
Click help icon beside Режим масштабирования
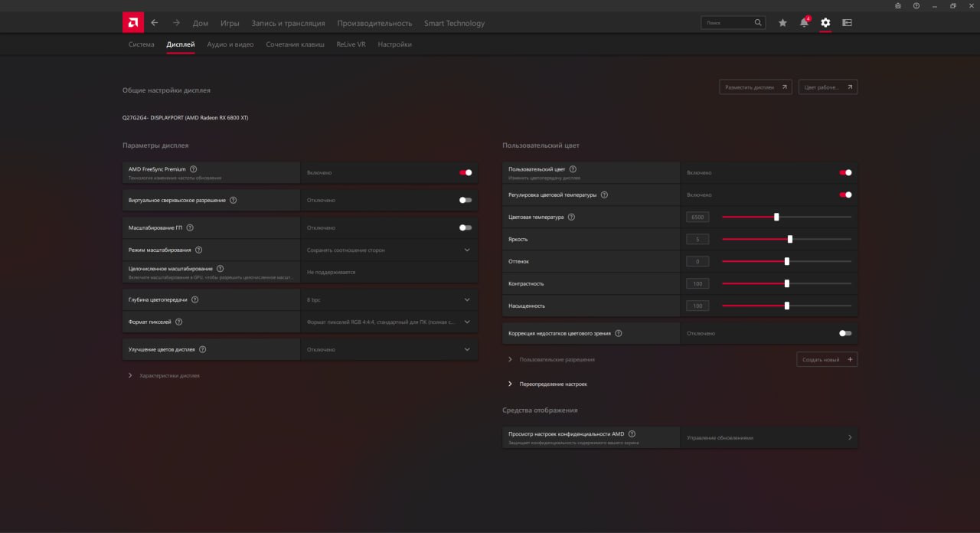[x=198, y=250]
